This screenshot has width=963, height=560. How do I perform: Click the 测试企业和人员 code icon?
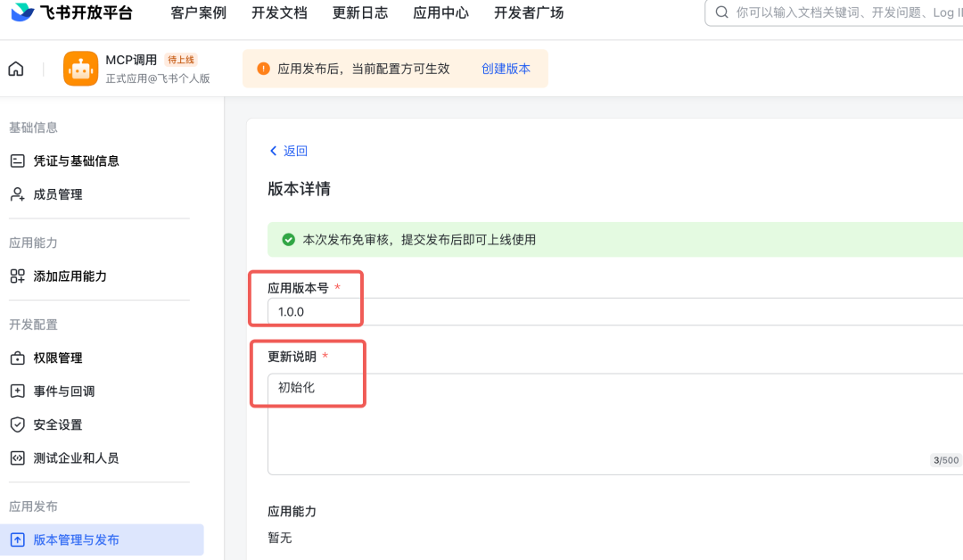pos(17,458)
